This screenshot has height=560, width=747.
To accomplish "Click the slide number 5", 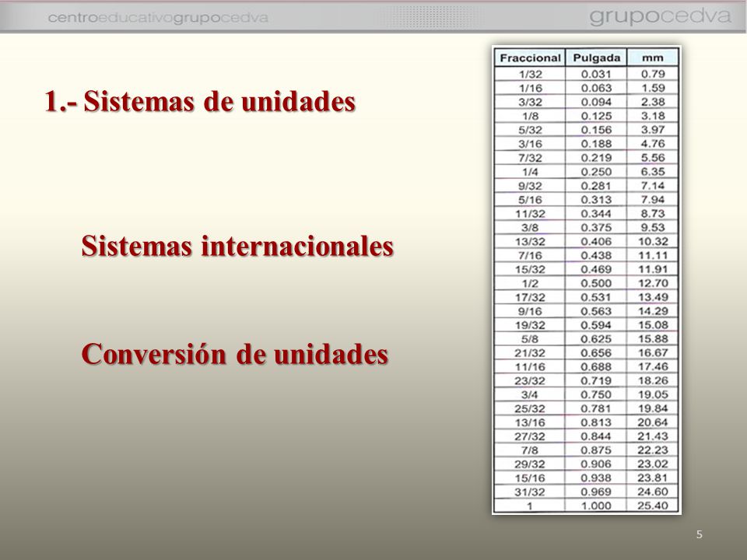I will click(700, 535).
